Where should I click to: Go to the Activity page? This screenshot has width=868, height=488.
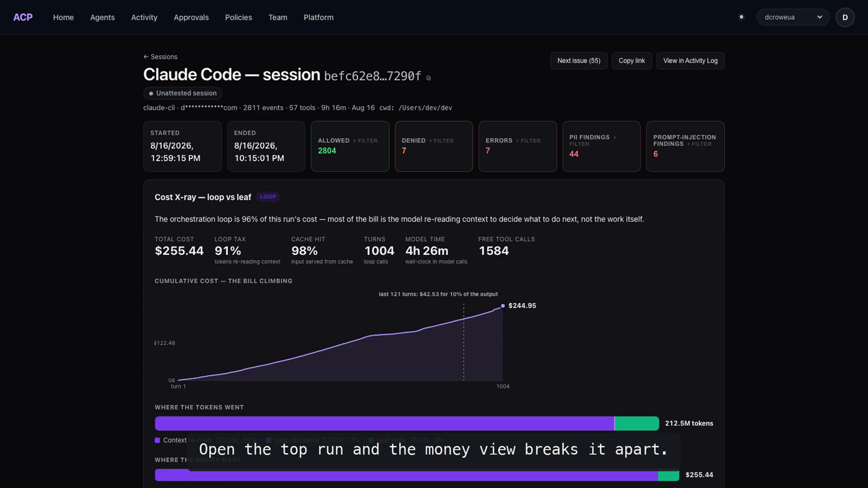pyautogui.click(x=144, y=17)
